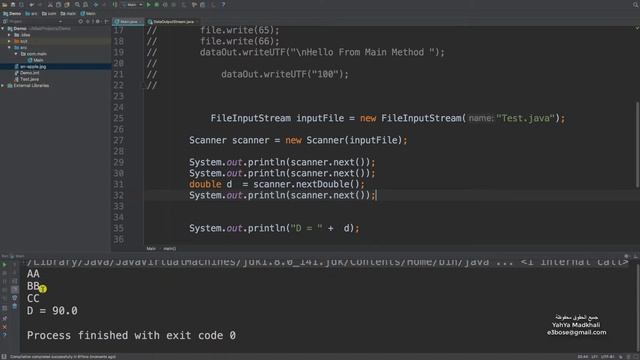Rerun Main from the Run panel
This screenshot has height=360, width=640.
[x=4, y=264]
